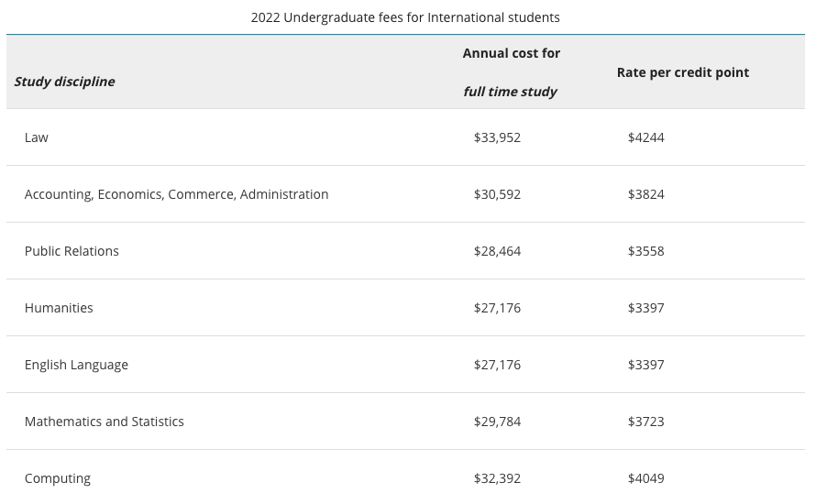Click the Computing annual cost $32,392
The width and height of the screenshot is (838, 504).
click(497, 478)
